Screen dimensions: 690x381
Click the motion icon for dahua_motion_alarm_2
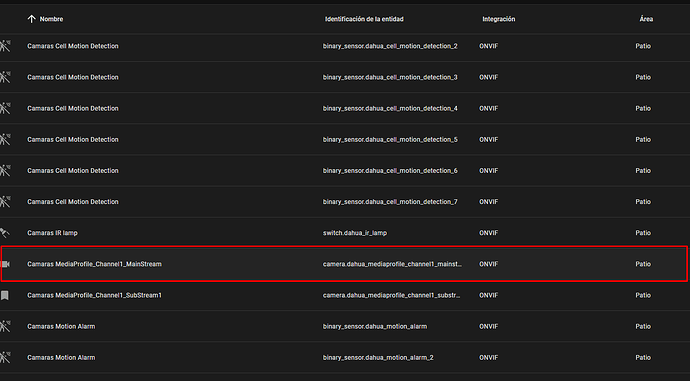pos(5,358)
